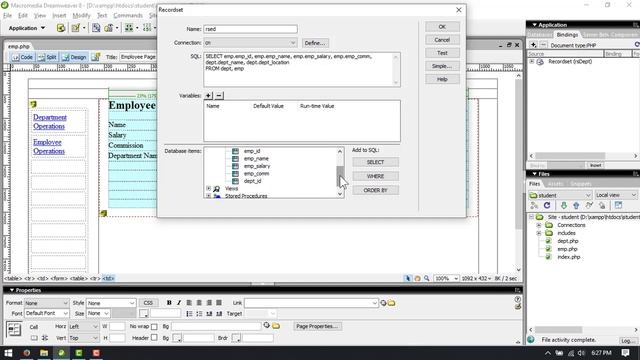This screenshot has width=640, height=360.
Task: Click the Define connection button
Action: pyautogui.click(x=315, y=43)
